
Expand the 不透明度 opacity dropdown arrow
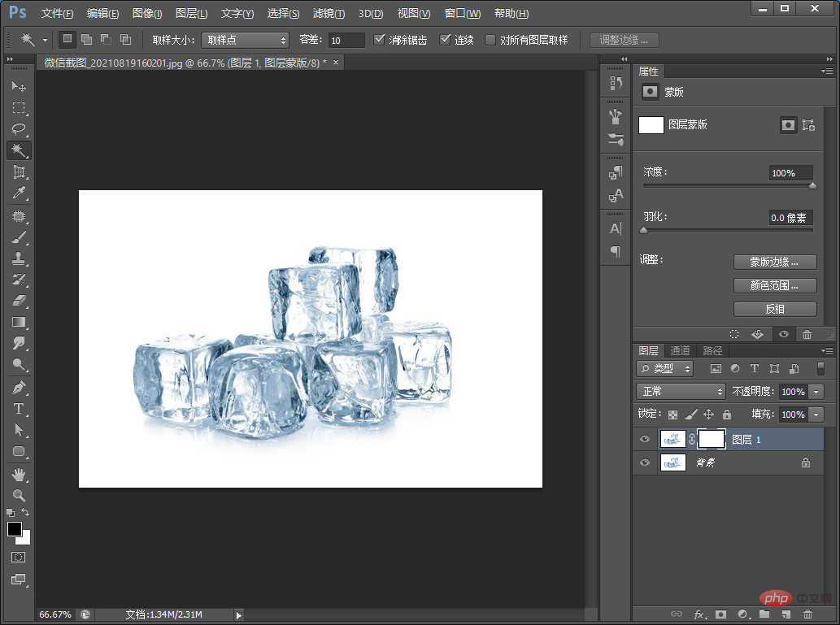click(816, 392)
